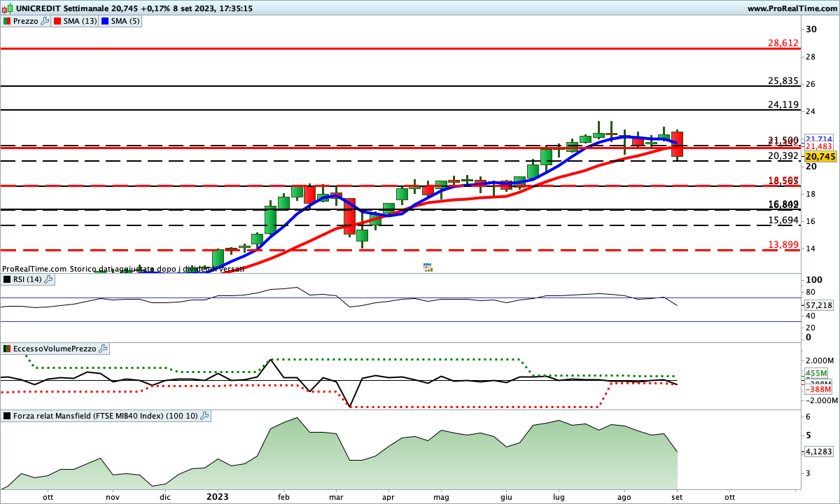Screen dimensions: 840x504
Task: Click the 2023 year label on time axis
Action: (x=218, y=496)
